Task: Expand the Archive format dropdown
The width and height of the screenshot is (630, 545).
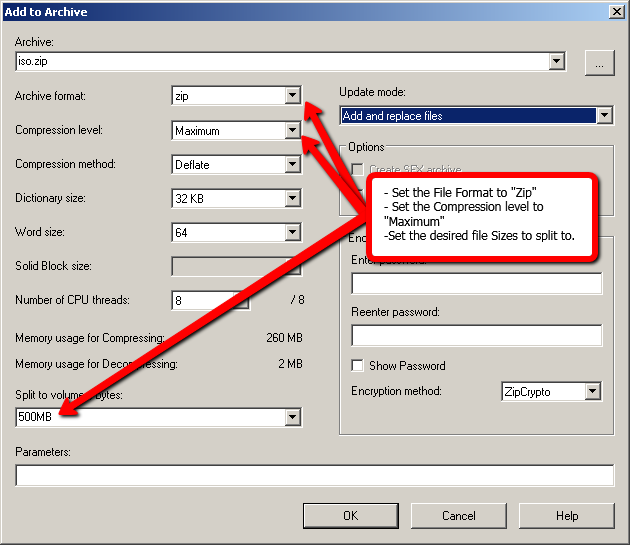Action: 292,96
